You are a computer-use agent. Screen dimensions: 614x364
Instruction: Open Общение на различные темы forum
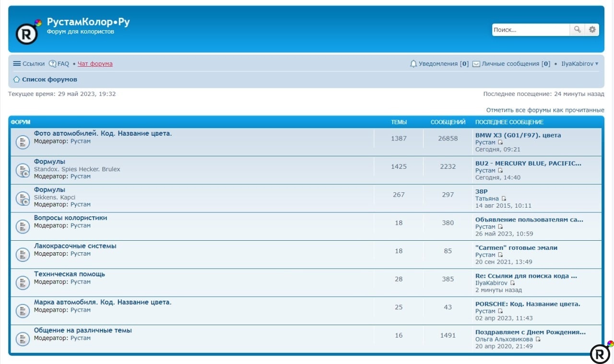pos(83,330)
